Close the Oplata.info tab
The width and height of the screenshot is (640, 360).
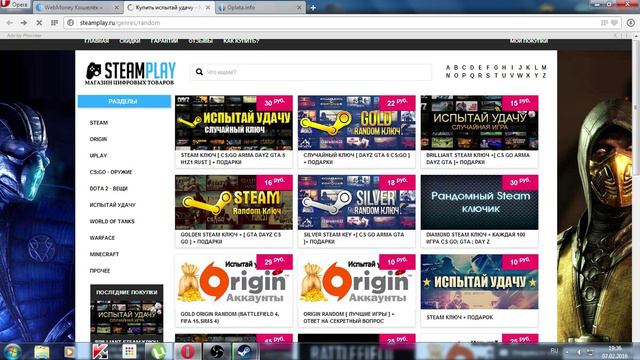coord(299,7)
